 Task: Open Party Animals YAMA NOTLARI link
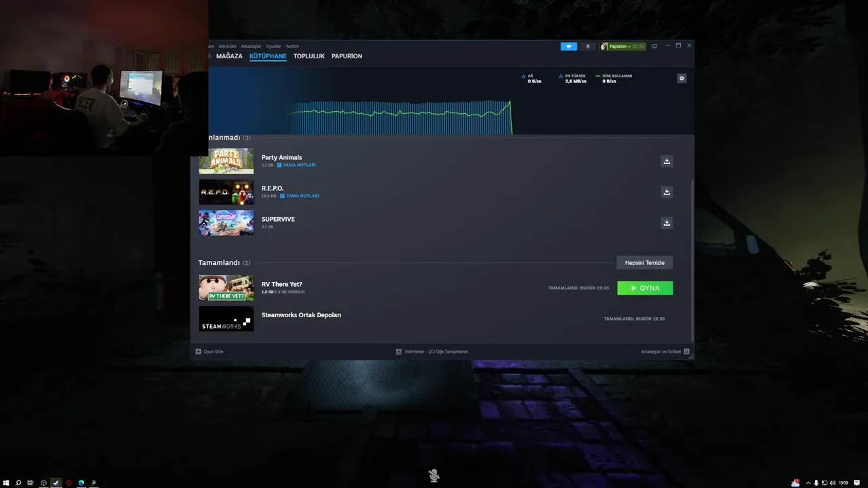299,165
